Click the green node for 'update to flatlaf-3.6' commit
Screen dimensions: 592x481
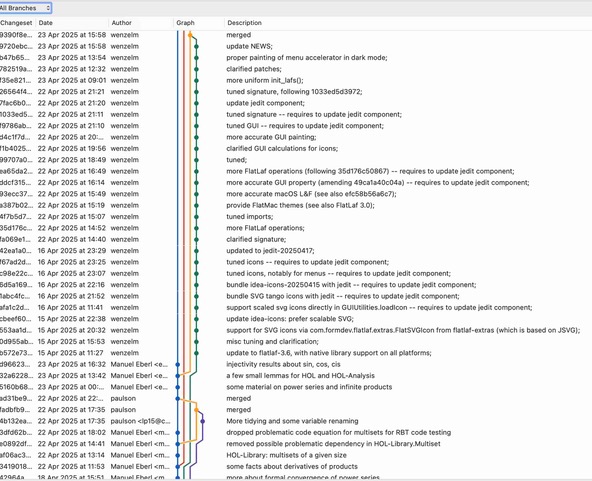pos(196,353)
